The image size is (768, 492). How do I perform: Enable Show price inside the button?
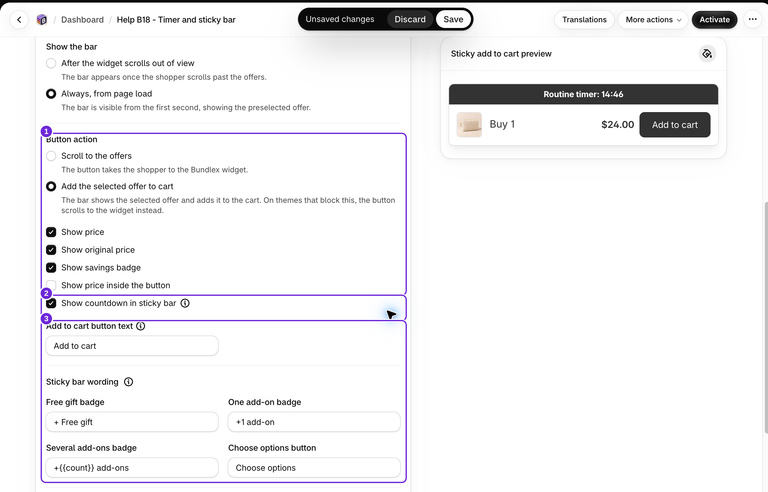pos(51,285)
